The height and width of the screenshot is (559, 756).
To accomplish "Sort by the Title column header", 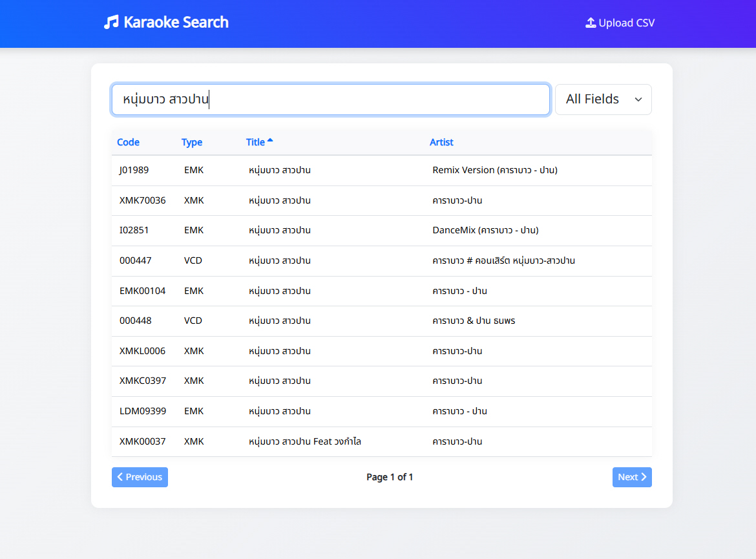I will pyautogui.click(x=255, y=142).
